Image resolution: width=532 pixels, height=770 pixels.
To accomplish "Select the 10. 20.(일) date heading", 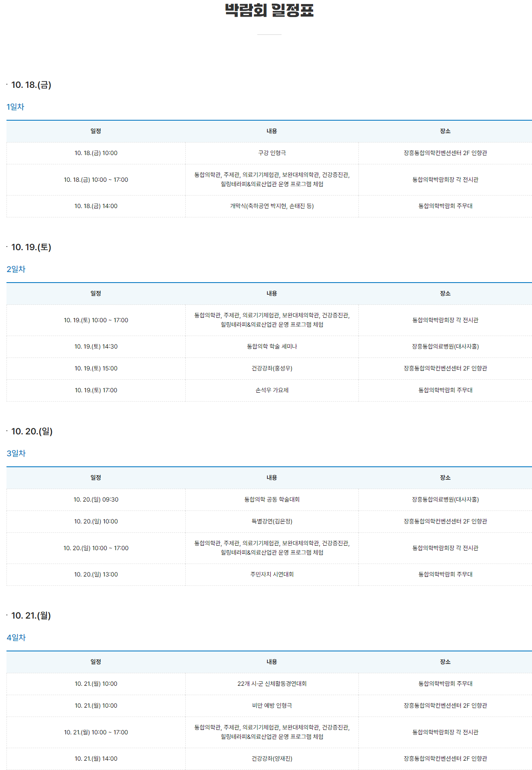I will [32, 431].
